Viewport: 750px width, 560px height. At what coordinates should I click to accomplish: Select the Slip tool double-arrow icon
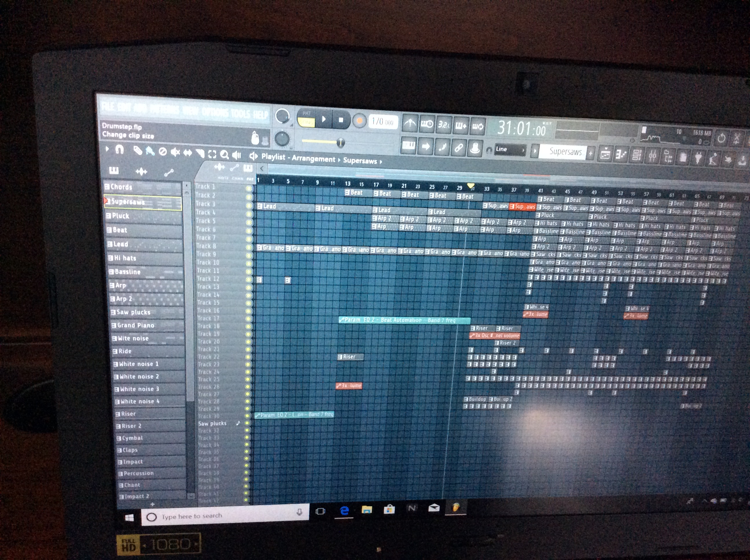tap(187, 153)
